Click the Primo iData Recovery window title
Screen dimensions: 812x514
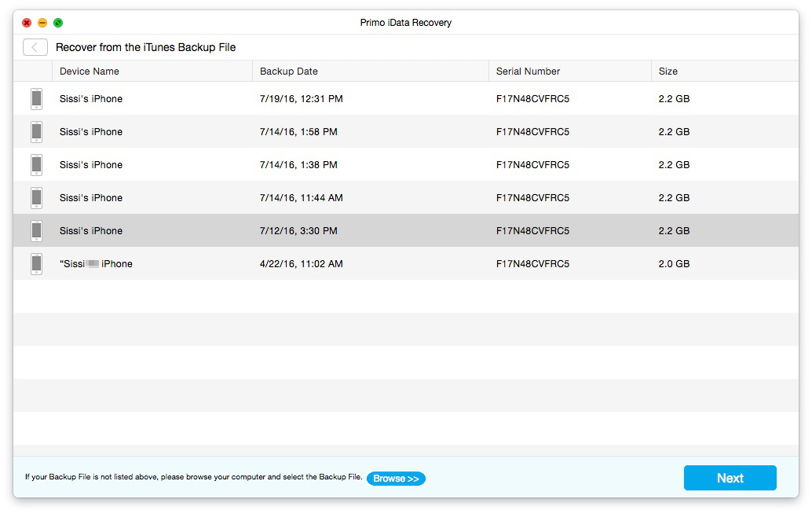(405, 23)
